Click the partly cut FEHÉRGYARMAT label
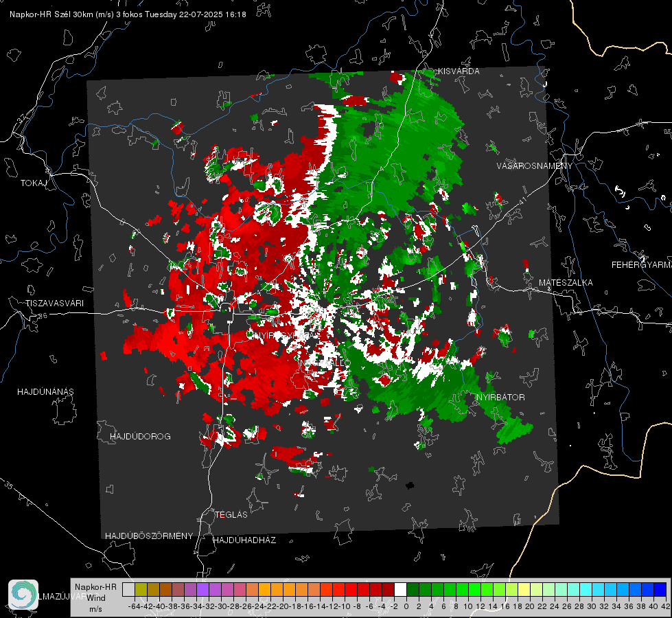 pos(641,265)
